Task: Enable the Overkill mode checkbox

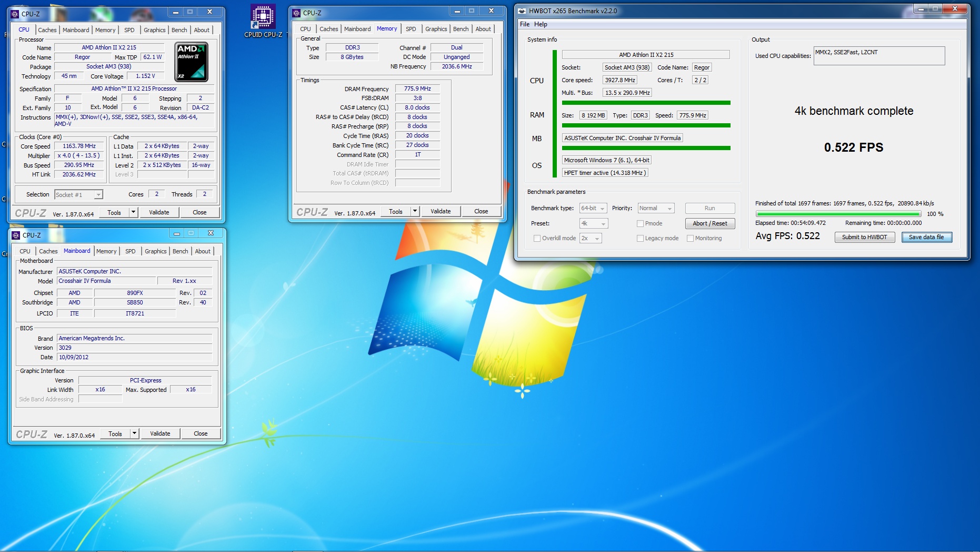Action: (537, 238)
